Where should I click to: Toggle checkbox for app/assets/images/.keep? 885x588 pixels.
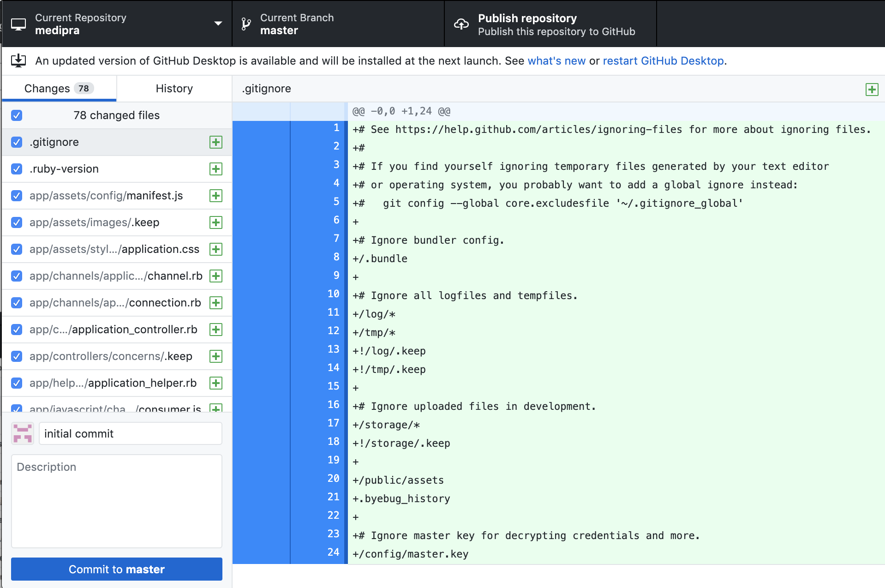click(17, 222)
